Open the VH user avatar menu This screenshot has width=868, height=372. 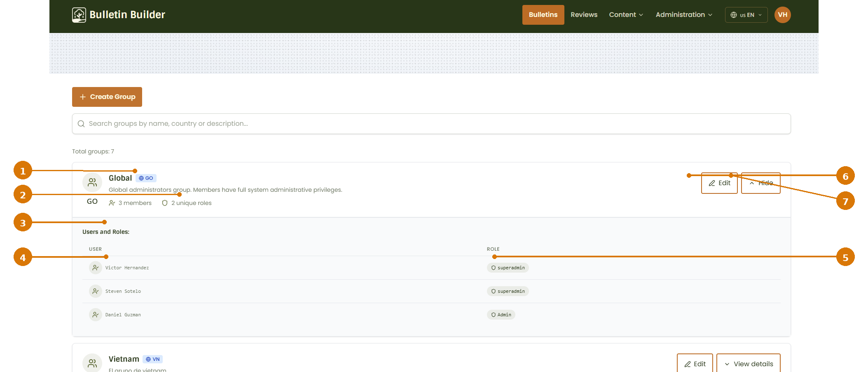tap(782, 15)
